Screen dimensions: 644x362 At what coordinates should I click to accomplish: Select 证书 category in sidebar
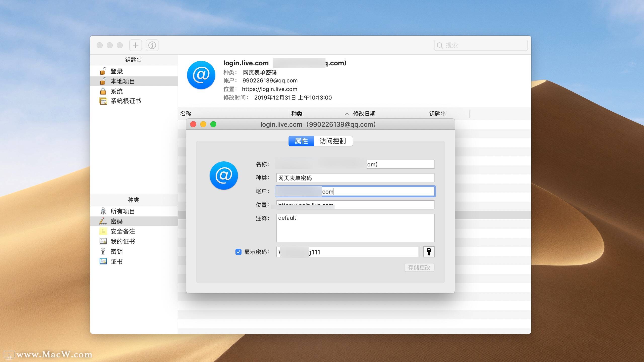pos(116,261)
